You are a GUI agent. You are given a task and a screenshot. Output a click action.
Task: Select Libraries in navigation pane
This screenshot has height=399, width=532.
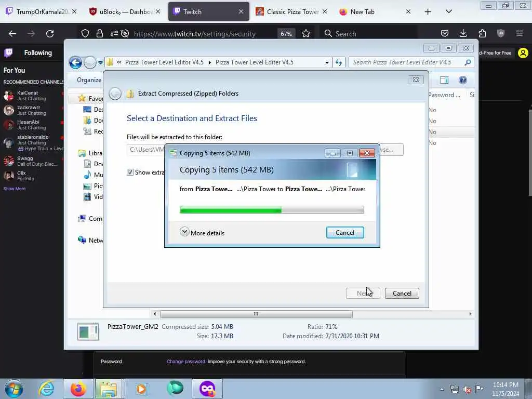pos(90,153)
